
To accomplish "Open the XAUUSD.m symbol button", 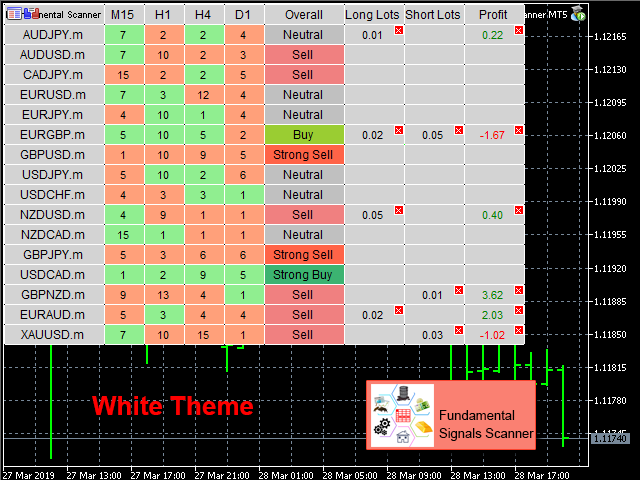I will click(54, 335).
